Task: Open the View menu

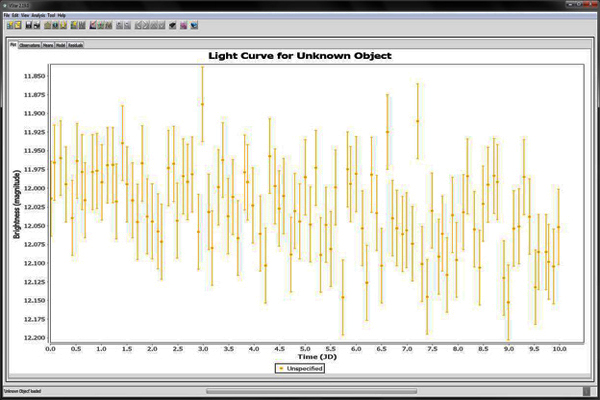Action: click(25, 16)
